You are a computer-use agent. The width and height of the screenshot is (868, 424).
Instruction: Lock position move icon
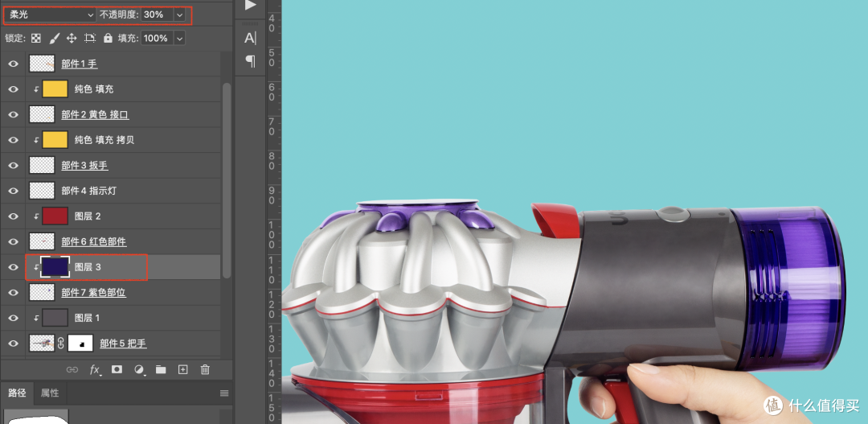coord(72,39)
